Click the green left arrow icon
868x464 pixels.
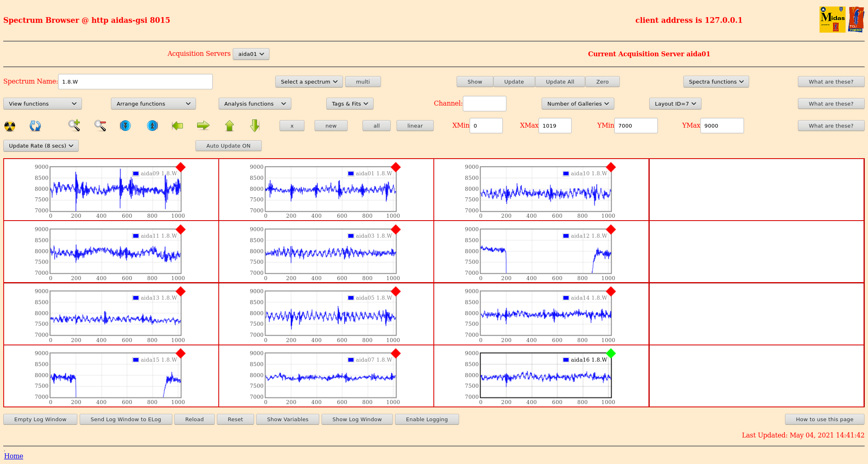click(178, 126)
